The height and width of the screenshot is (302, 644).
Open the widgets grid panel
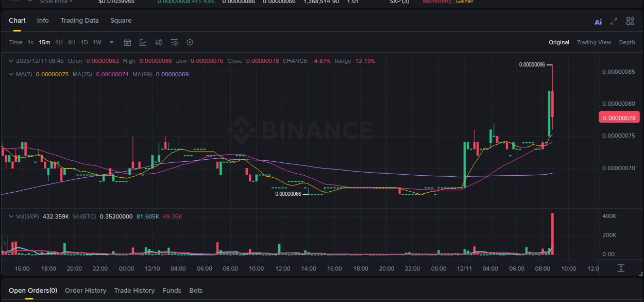click(630, 21)
